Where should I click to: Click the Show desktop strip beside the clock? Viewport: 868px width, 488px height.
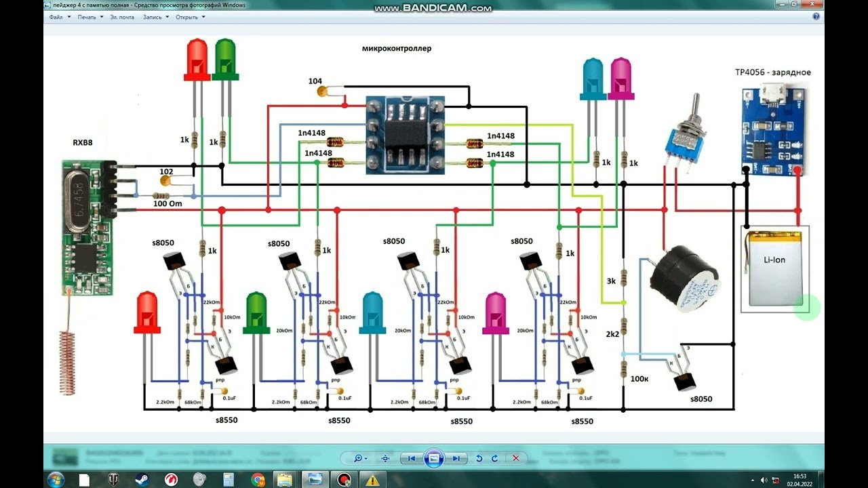(821, 480)
